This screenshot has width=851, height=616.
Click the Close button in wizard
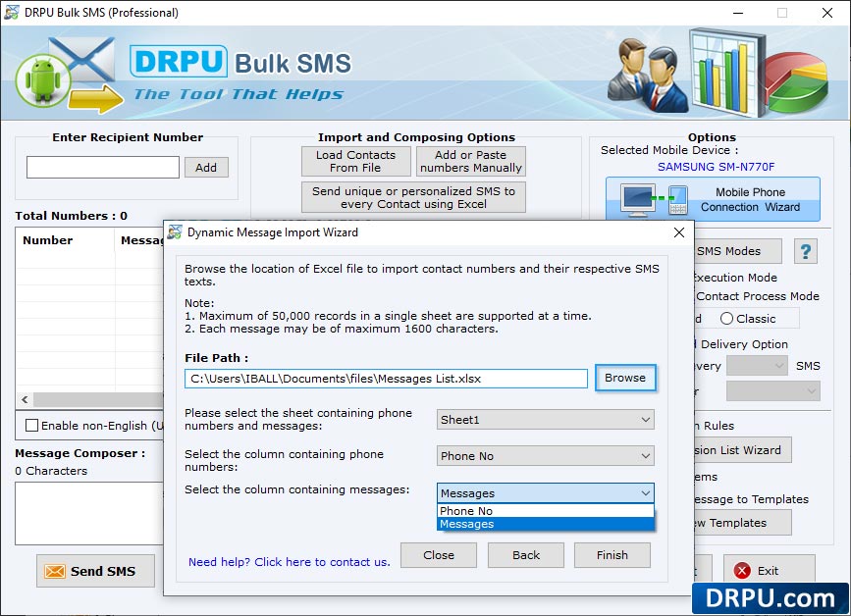tap(439, 555)
